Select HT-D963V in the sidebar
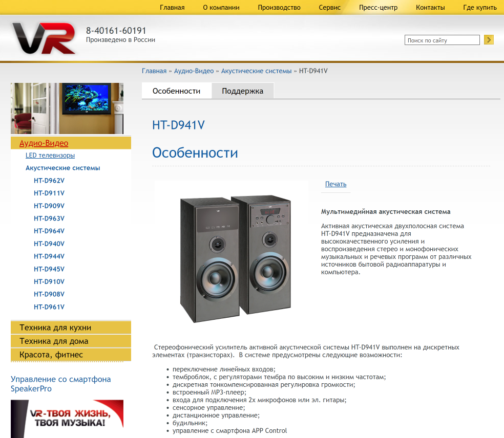 (49, 218)
